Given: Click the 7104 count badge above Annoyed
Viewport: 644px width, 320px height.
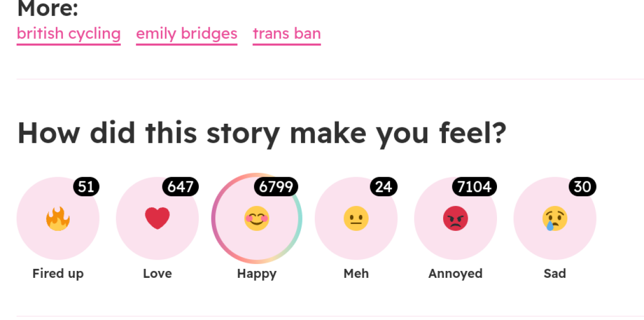Looking at the screenshot, I should 475,187.
